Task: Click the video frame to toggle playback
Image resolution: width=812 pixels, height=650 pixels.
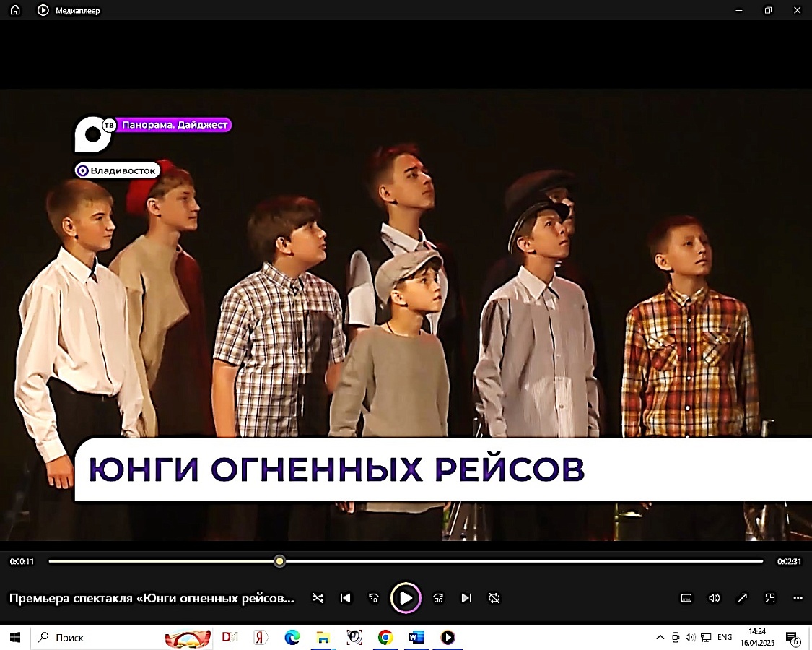Action: [x=406, y=315]
